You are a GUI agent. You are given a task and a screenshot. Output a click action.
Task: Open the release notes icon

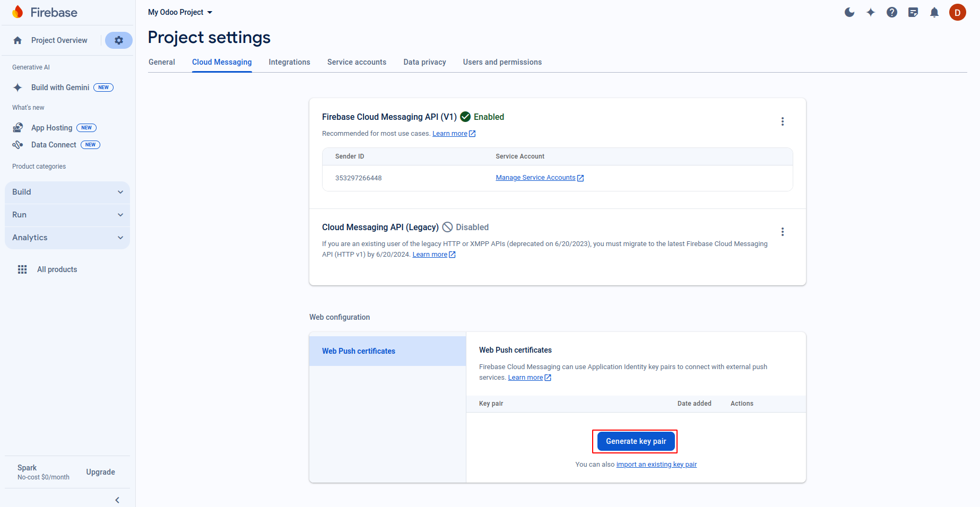[x=913, y=12]
